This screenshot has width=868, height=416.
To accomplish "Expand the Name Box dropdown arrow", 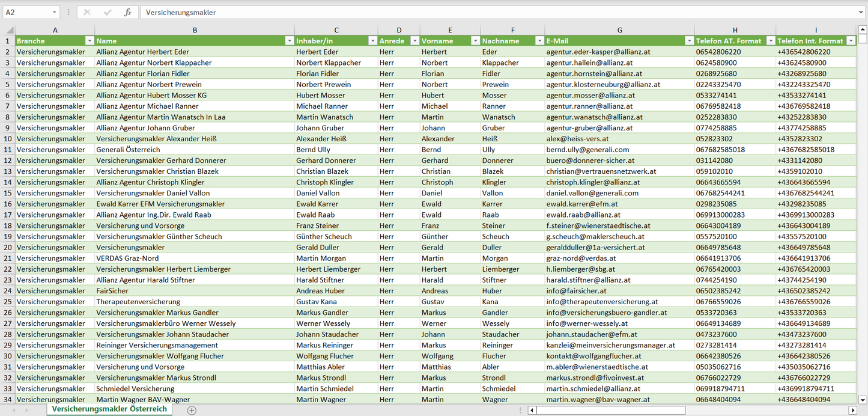I will [55, 12].
